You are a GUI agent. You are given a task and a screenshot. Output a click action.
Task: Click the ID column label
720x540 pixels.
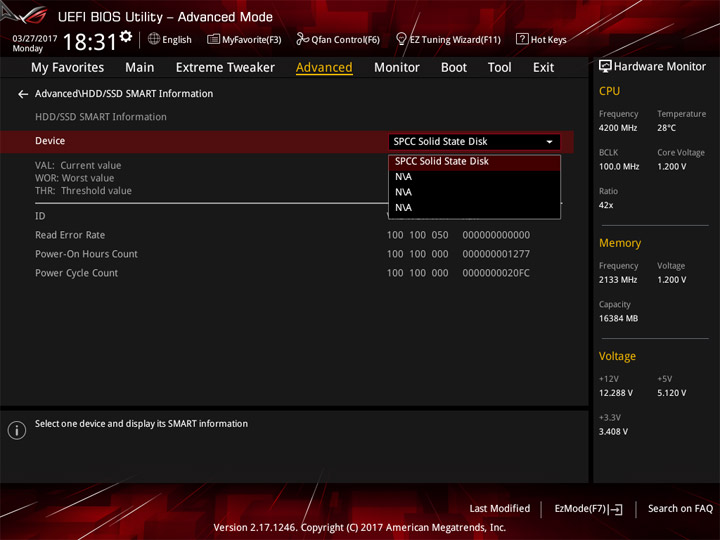(40, 216)
